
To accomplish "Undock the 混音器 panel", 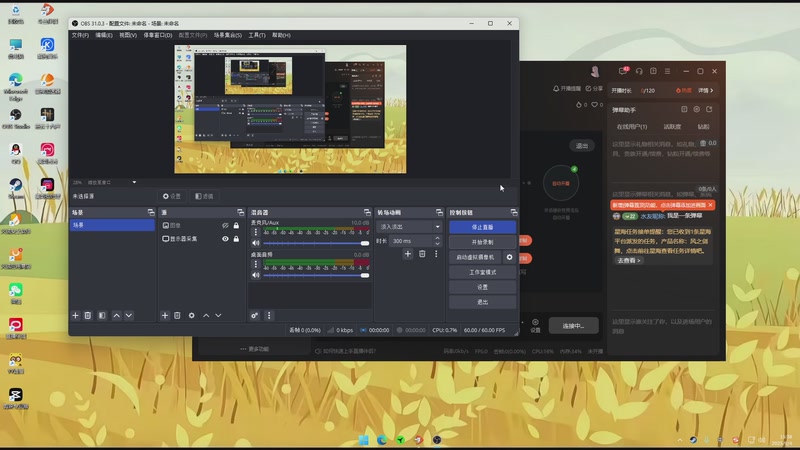I will click(367, 212).
